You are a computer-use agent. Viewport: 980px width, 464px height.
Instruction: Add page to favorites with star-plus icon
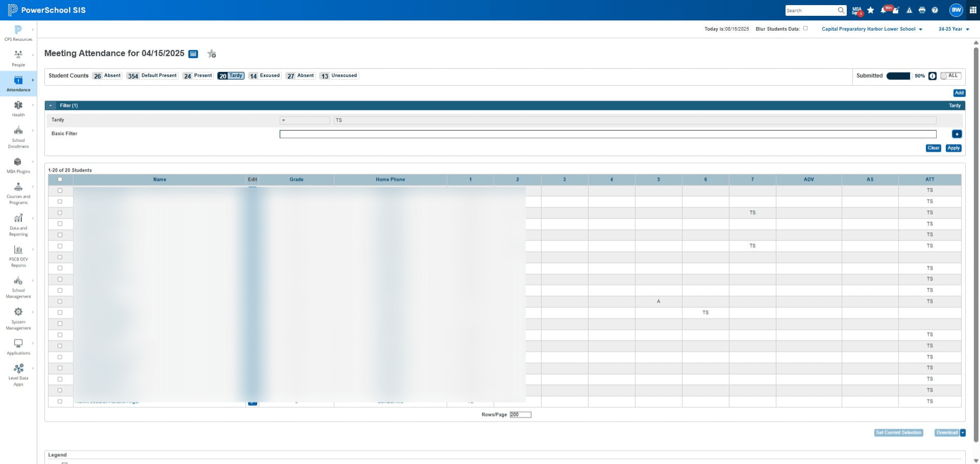(x=212, y=54)
